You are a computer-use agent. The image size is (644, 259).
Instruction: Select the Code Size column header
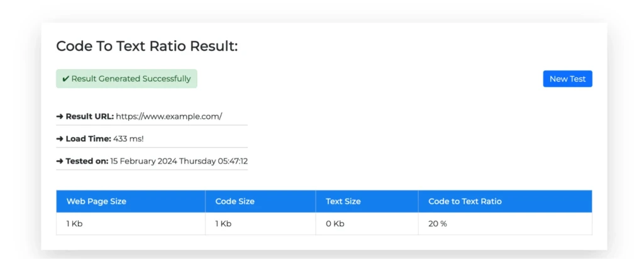pyautogui.click(x=235, y=201)
